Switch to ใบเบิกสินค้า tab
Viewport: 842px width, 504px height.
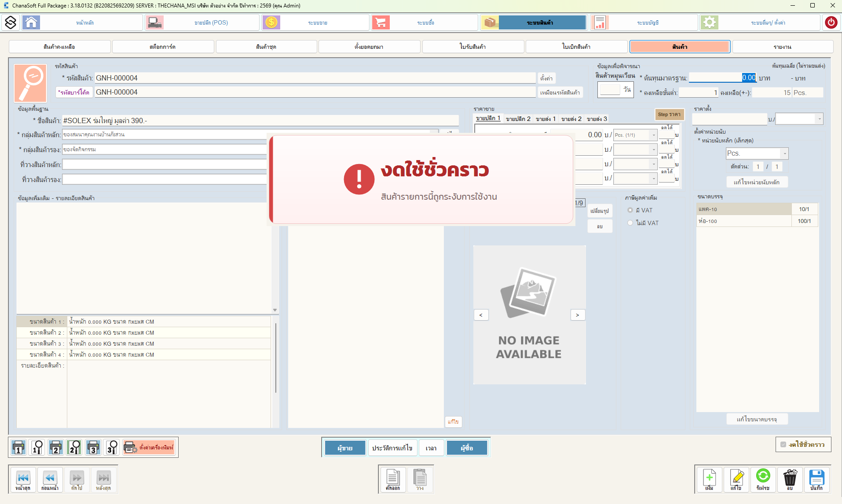tap(576, 47)
